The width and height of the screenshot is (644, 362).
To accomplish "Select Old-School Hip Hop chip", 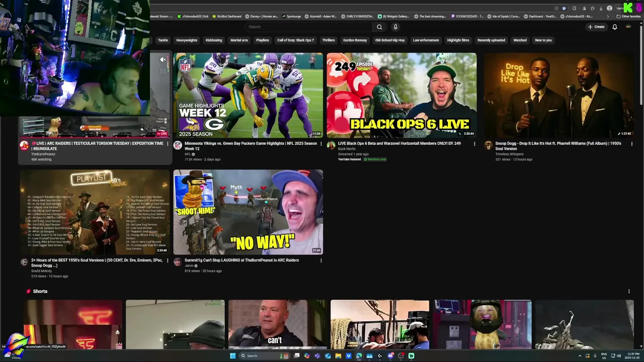I will click(x=390, y=40).
